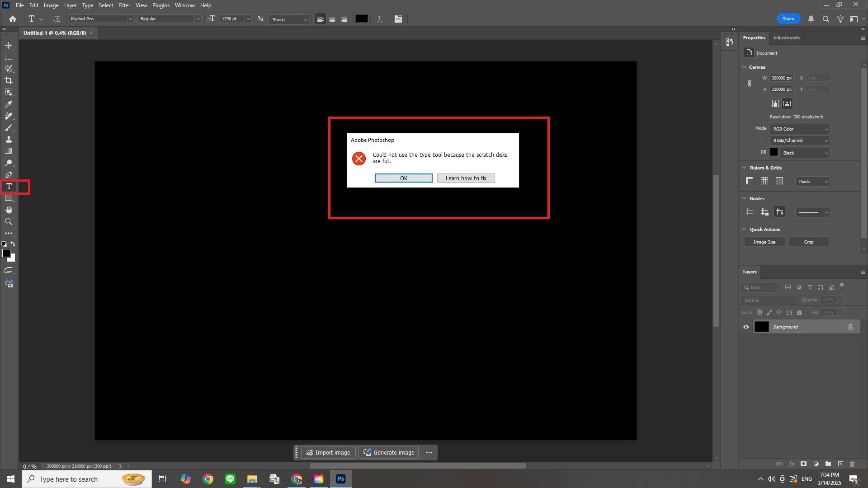Screen dimensions: 868x488
Task: Open the RGB Color mode dropdown
Action: click(x=800, y=129)
